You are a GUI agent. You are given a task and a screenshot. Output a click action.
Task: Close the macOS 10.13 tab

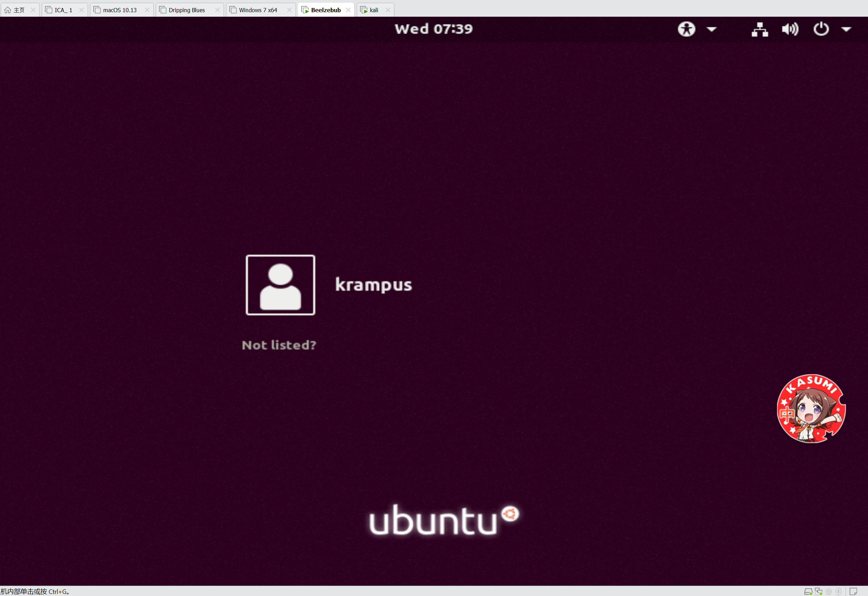pyautogui.click(x=147, y=10)
